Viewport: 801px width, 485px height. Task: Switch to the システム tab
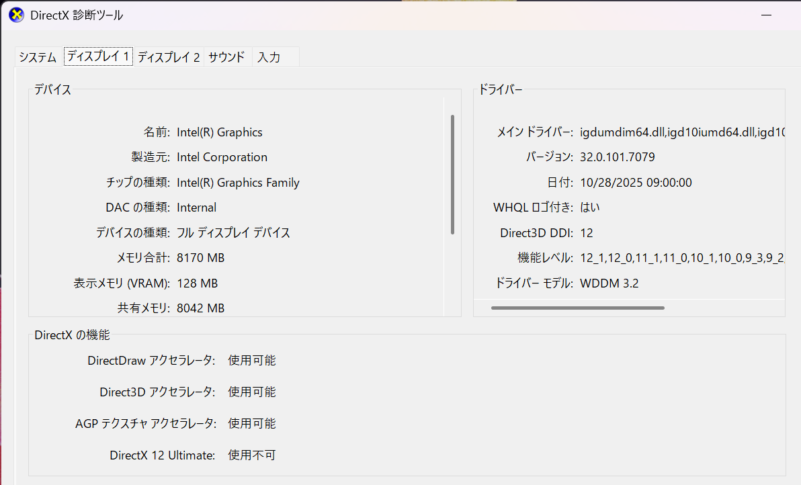[x=37, y=57]
